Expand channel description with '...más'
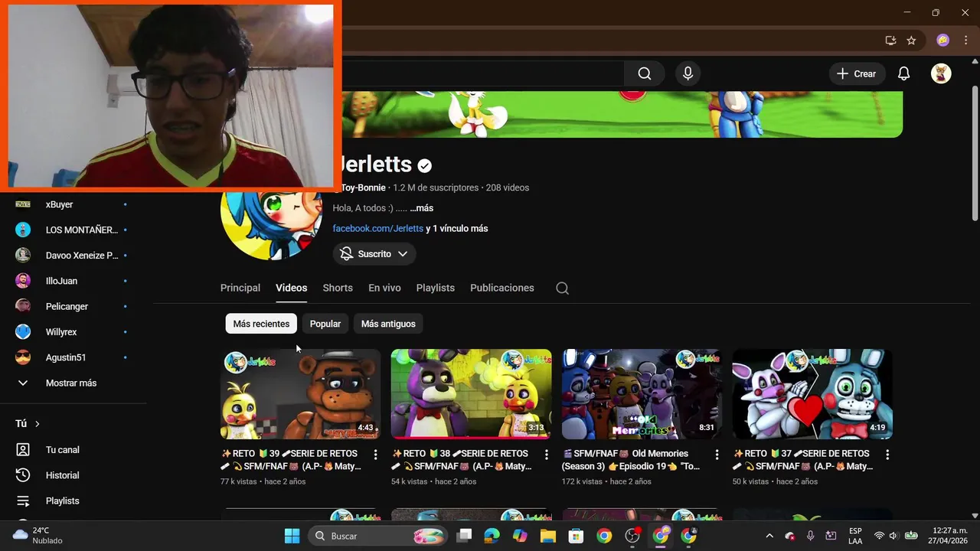This screenshot has width=980, height=551. (421, 208)
